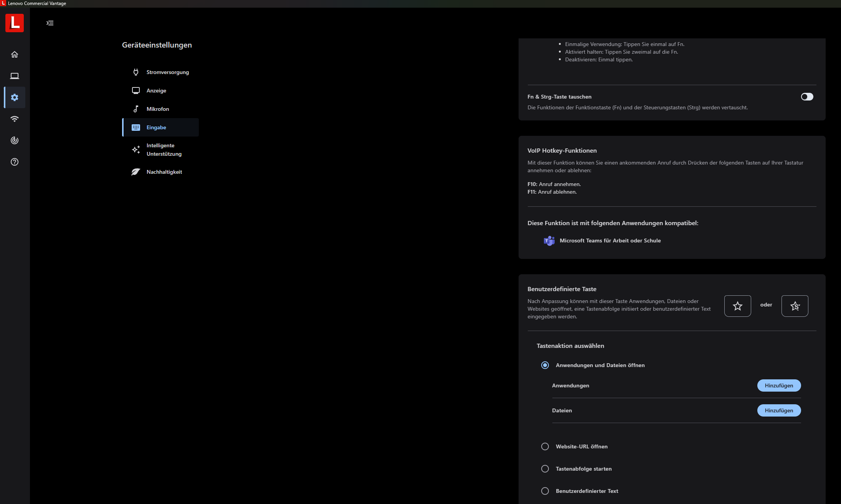
Task: Collapse the navigation menu icon
Action: [x=50, y=23]
